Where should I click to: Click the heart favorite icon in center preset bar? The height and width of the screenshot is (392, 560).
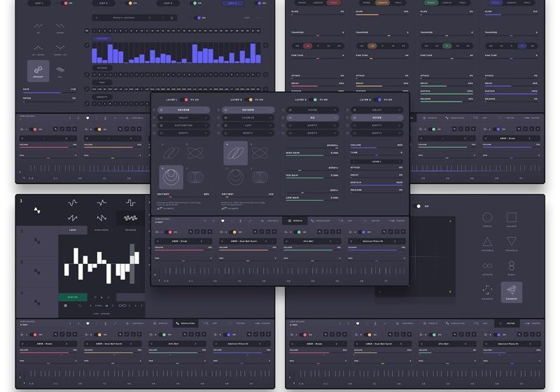coord(223,221)
